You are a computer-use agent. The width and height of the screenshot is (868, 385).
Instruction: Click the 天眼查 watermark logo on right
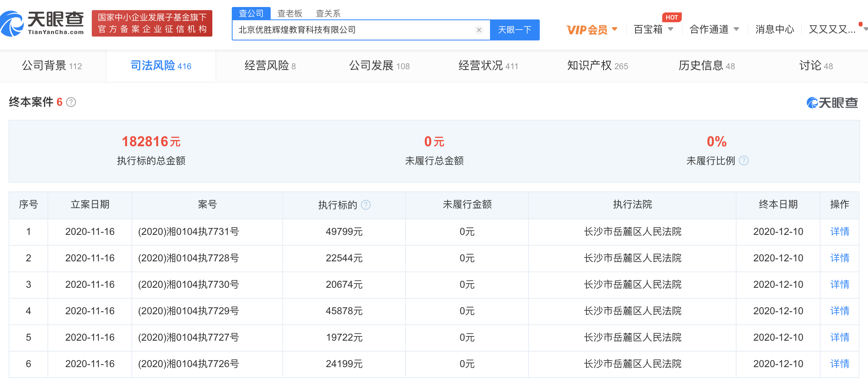(832, 103)
